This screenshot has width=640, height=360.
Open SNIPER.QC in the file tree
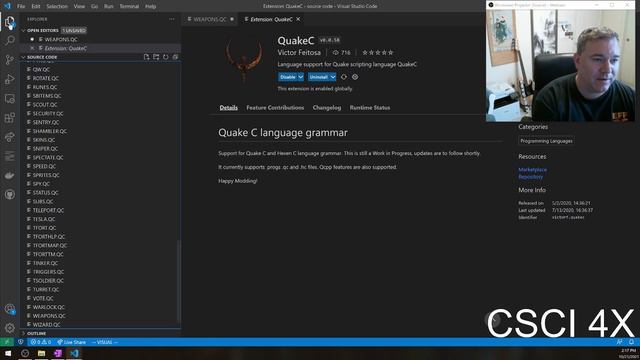coord(45,149)
